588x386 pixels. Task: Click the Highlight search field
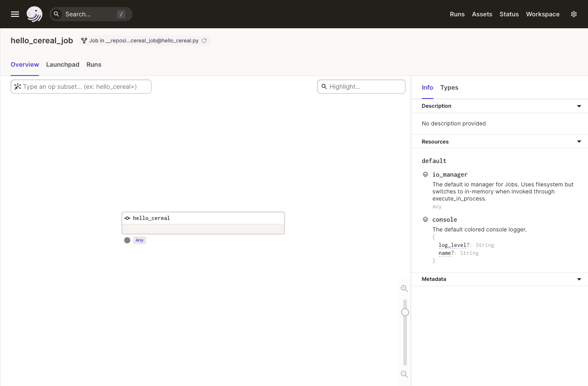365,87
